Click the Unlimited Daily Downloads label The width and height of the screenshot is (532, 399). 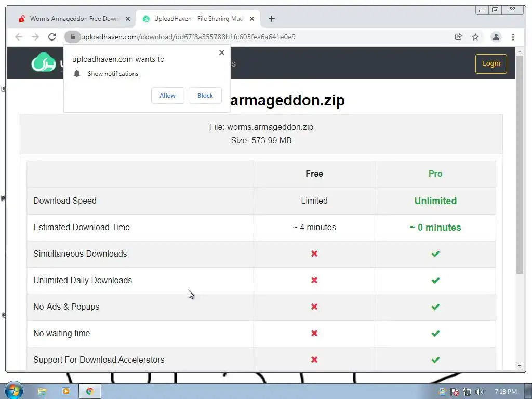[83, 280]
